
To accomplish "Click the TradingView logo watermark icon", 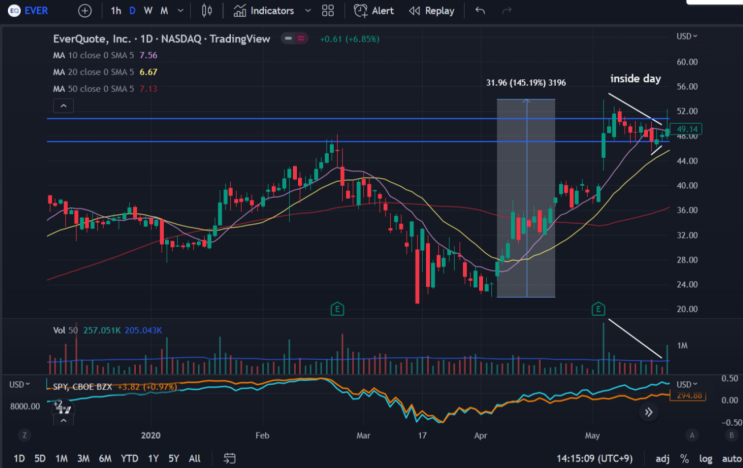I will pos(63,407).
